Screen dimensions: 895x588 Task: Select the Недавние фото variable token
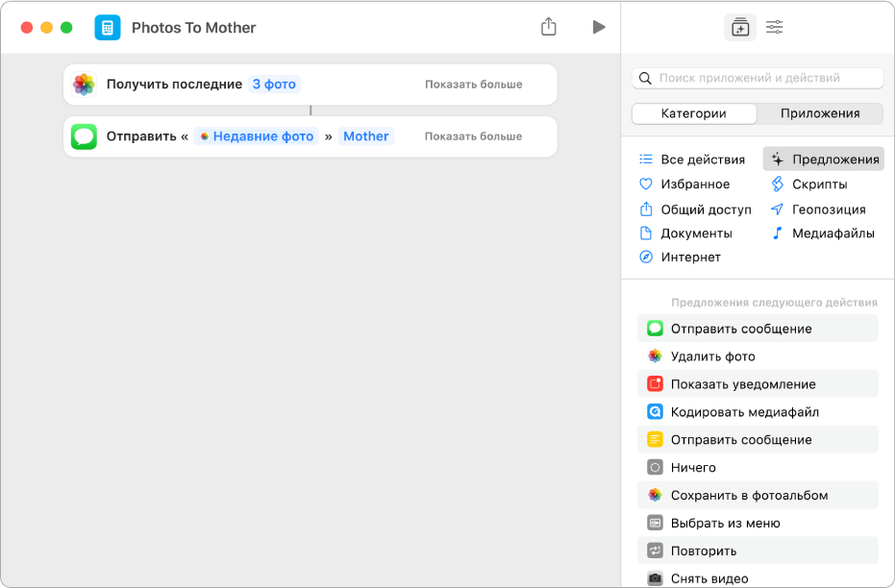click(x=257, y=136)
